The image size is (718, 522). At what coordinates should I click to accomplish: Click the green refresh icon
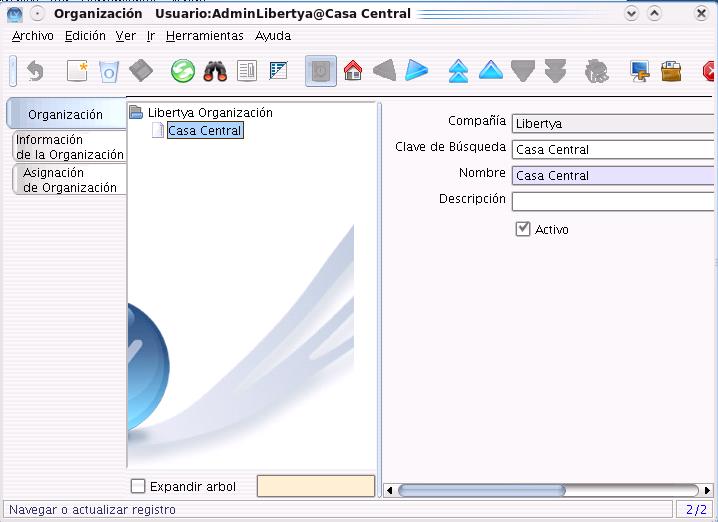click(x=182, y=71)
